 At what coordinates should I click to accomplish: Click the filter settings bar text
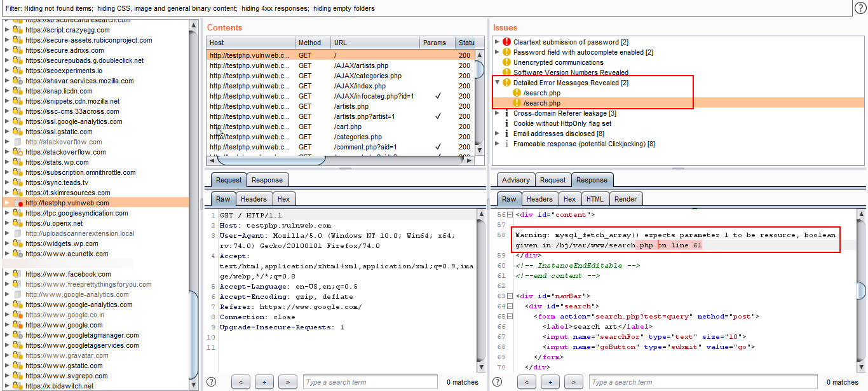[191, 8]
